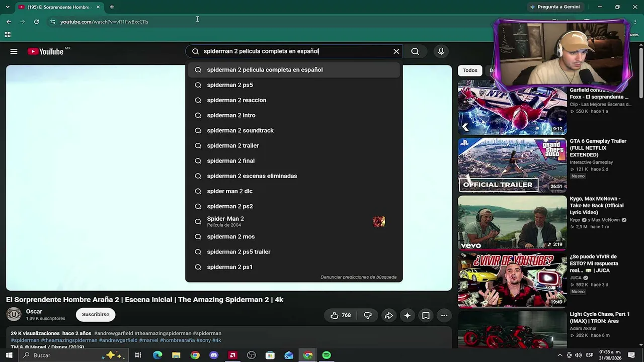Pick the 'spiderman 2 ps1' suggestion
This screenshot has height=362, width=644.
tap(294, 267)
